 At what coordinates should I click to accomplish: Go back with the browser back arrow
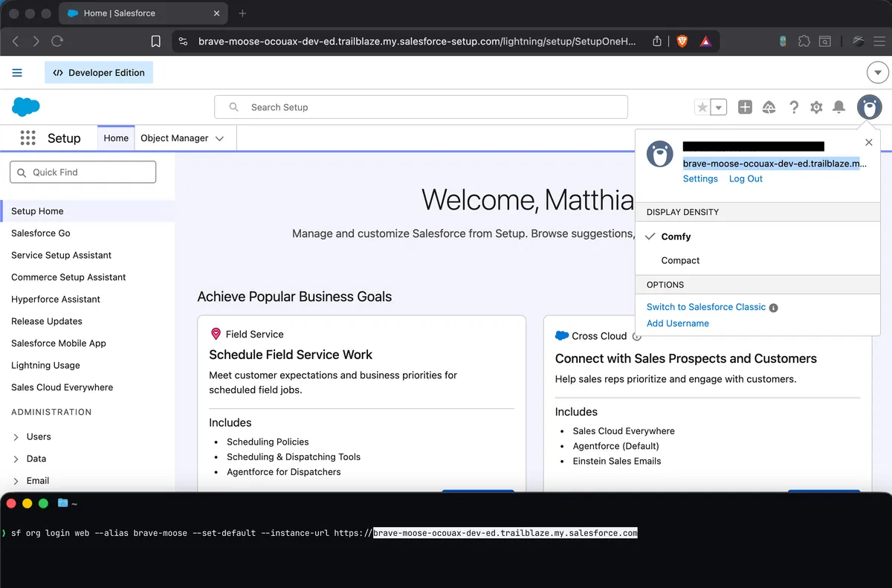16,42
